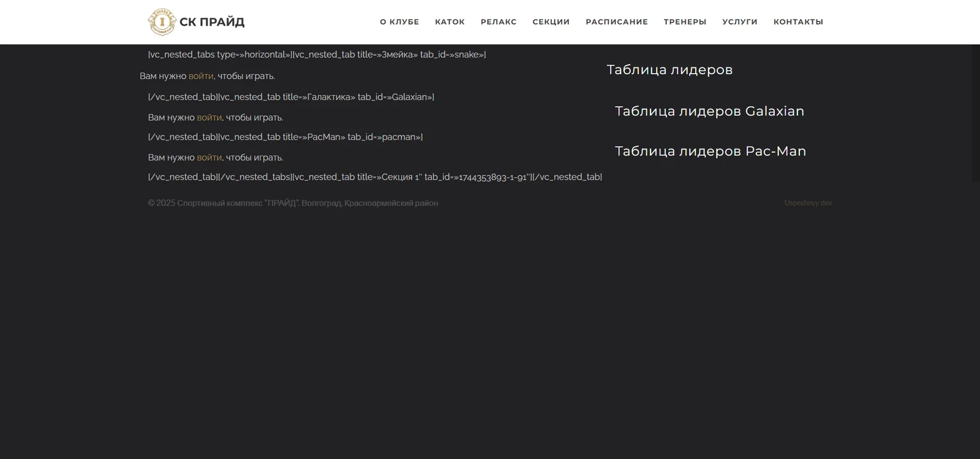Image resolution: width=980 pixels, height=459 pixels.
Task: Click the войти link below the PacMan shortcode line
Action: coord(209,157)
